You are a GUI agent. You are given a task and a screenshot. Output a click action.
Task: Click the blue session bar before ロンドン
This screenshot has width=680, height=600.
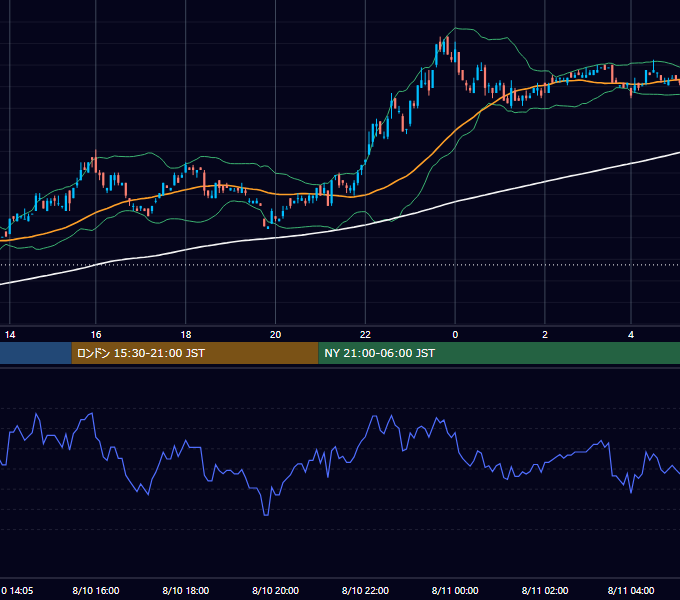point(36,353)
